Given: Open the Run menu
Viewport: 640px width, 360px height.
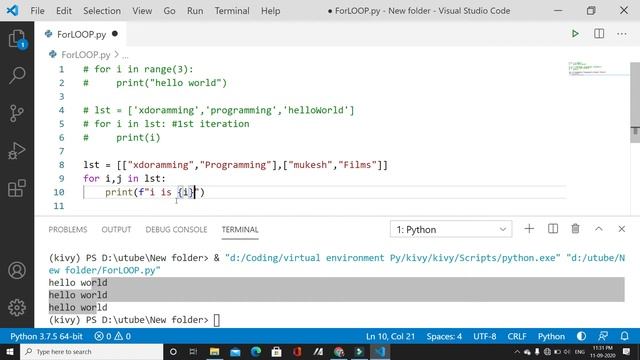Looking at the screenshot, I should pyautogui.click(x=195, y=11).
